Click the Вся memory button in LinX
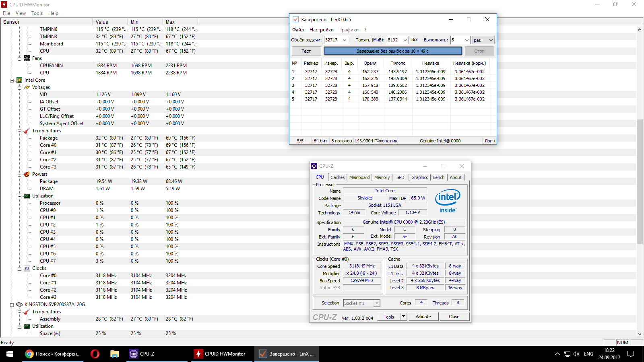The width and height of the screenshot is (644, 362). (415, 40)
